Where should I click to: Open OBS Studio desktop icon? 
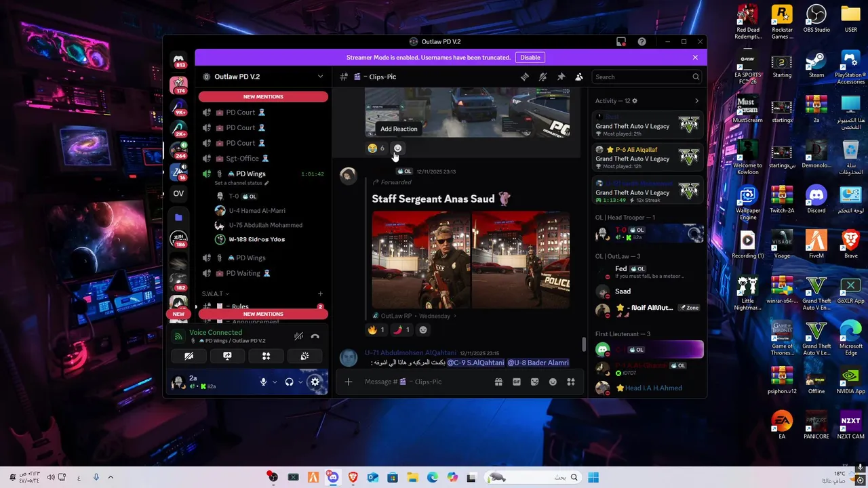tap(816, 20)
